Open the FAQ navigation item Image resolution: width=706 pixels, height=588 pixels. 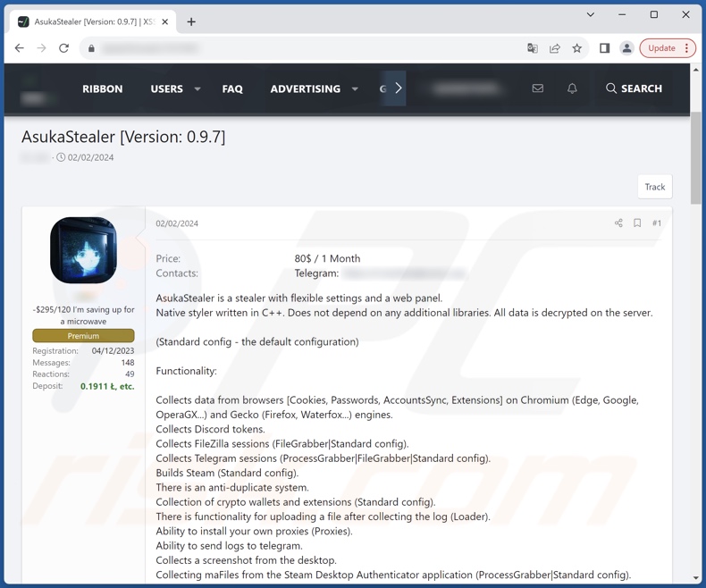(232, 89)
